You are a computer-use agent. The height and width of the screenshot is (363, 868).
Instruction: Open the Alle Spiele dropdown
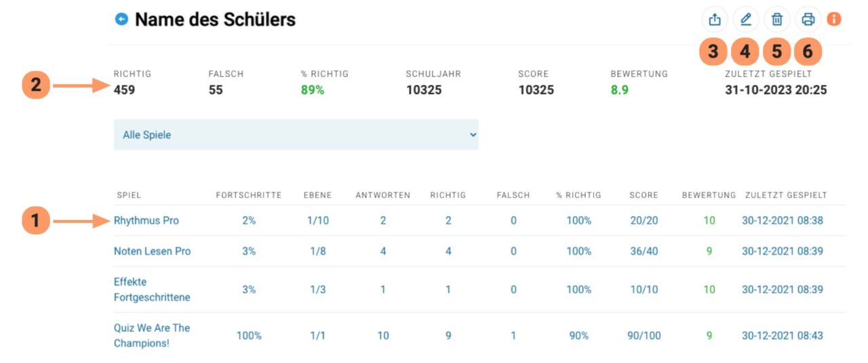296,135
